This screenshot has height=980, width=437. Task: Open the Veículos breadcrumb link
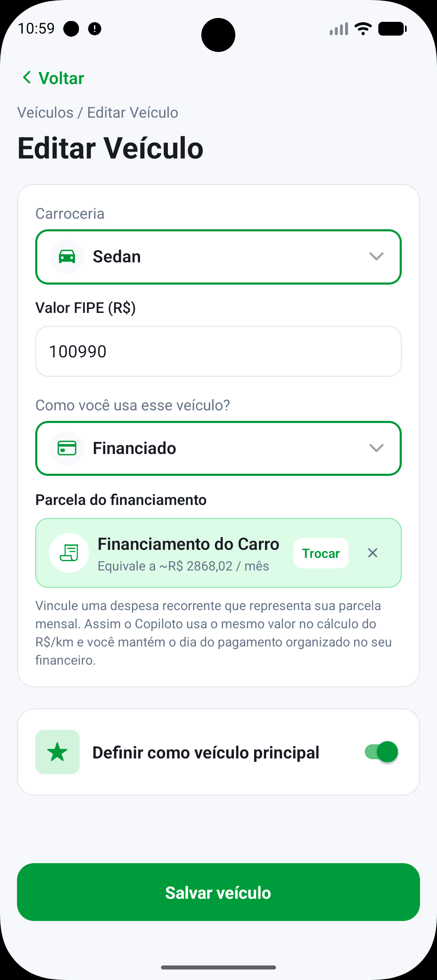tap(45, 112)
